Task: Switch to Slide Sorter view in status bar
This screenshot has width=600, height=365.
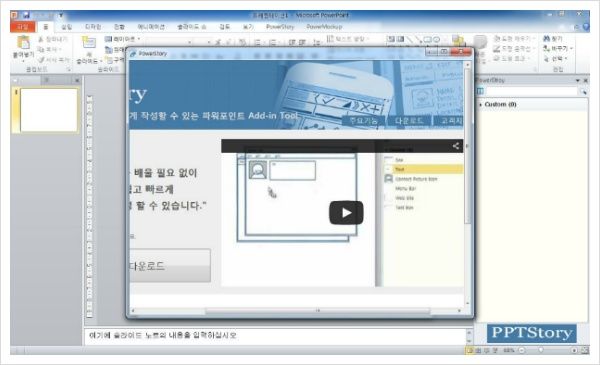Action: (x=478, y=350)
